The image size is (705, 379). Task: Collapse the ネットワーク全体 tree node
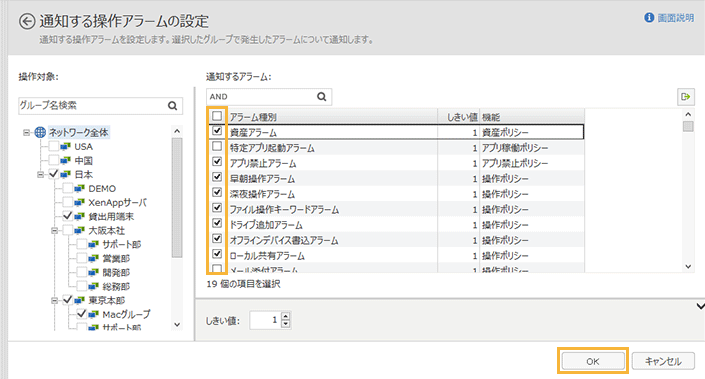click(x=27, y=133)
